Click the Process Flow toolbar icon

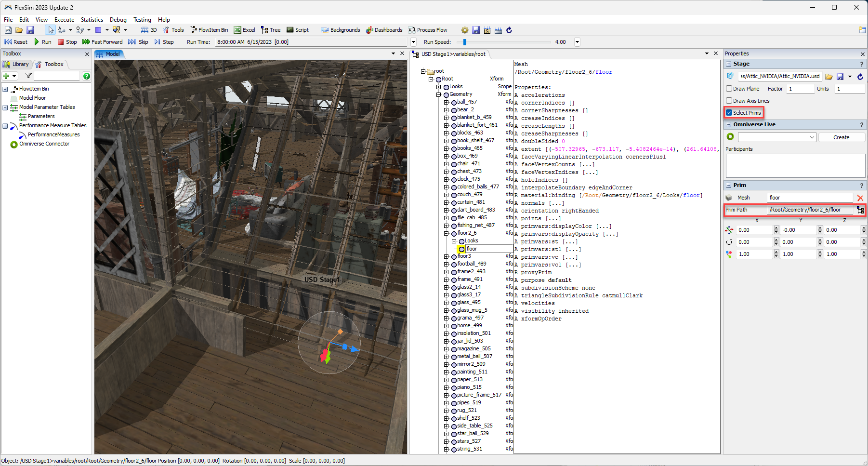(427, 30)
